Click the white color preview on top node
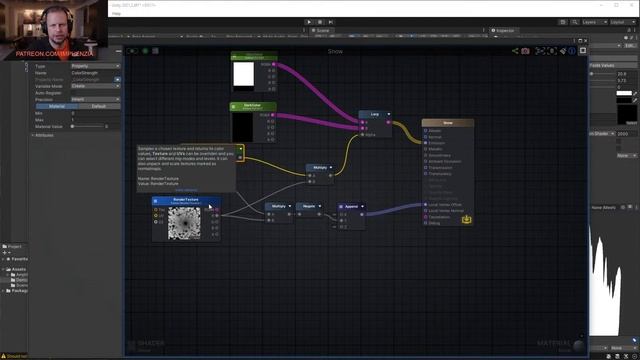Viewport: 640px width, 360px height. [244, 74]
